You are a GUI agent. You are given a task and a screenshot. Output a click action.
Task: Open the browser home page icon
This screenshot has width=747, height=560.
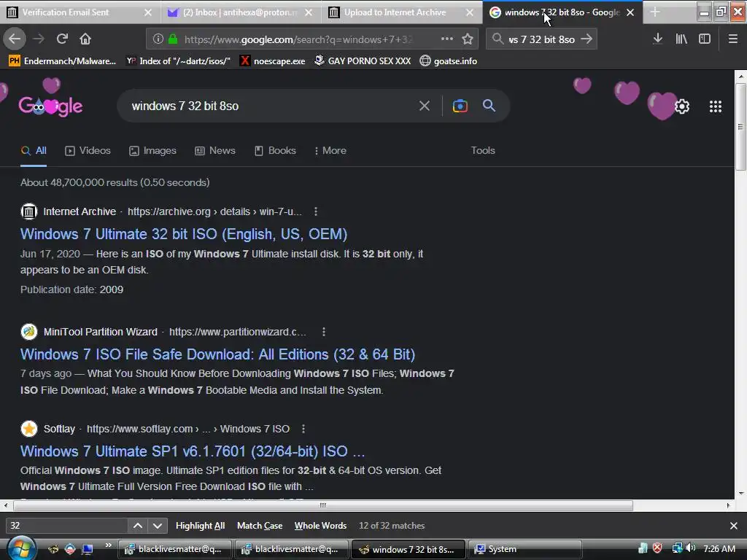pyautogui.click(x=85, y=39)
